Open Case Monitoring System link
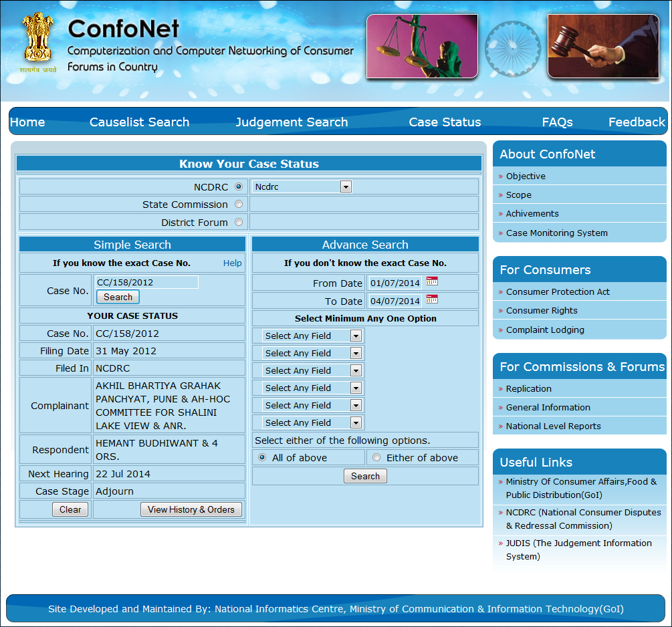Viewport: 672px width, 627px height. tap(557, 233)
